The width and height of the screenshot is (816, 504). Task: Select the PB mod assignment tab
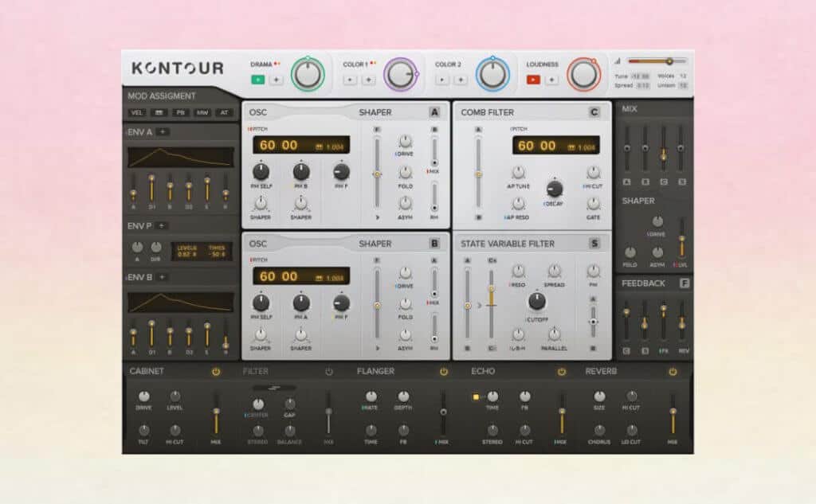point(181,112)
